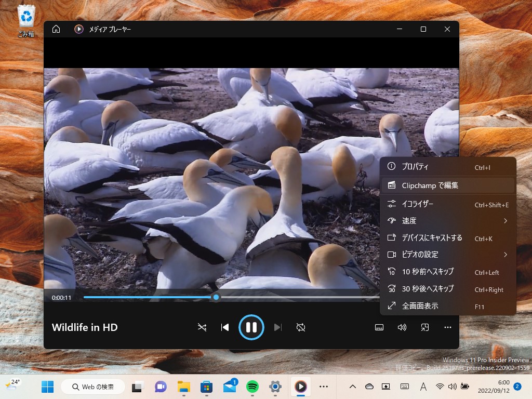The width and height of the screenshot is (532, 399).
Task: Open the OneDrive cloud tray icon
Action: coord(369,387)
